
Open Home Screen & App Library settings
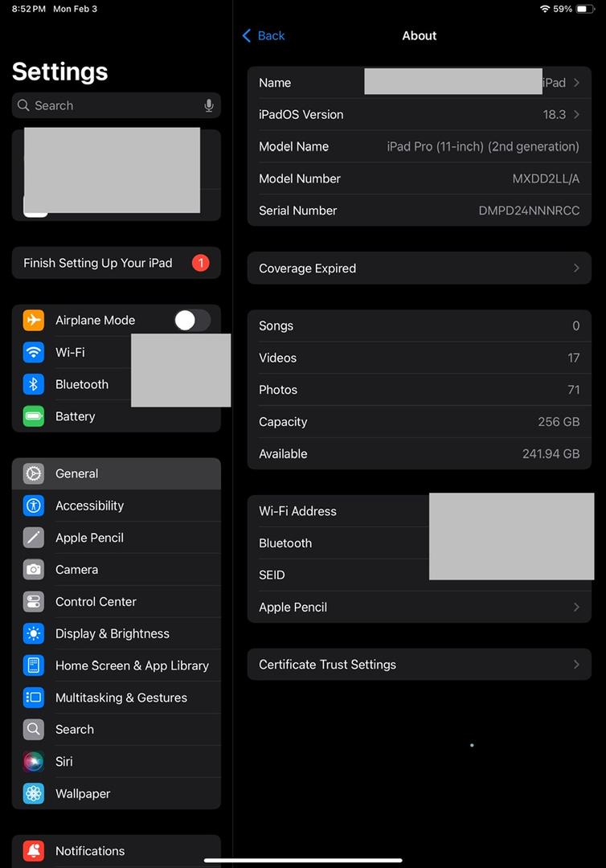pos(117,665)
